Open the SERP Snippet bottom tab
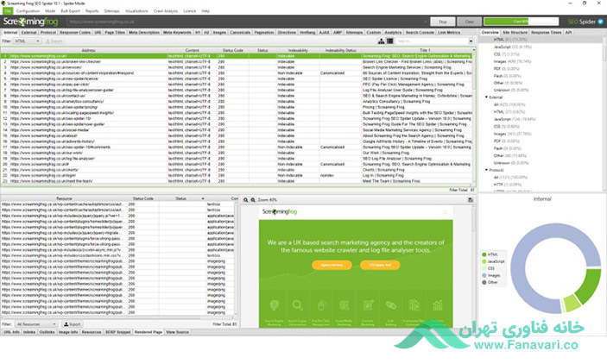 118,332
